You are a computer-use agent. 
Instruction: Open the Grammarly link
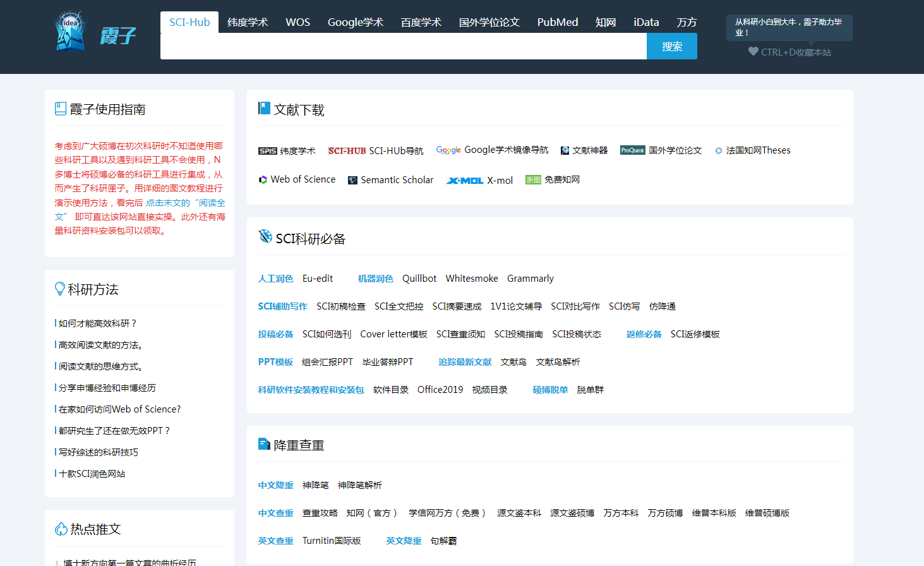(x=530, y=279)
